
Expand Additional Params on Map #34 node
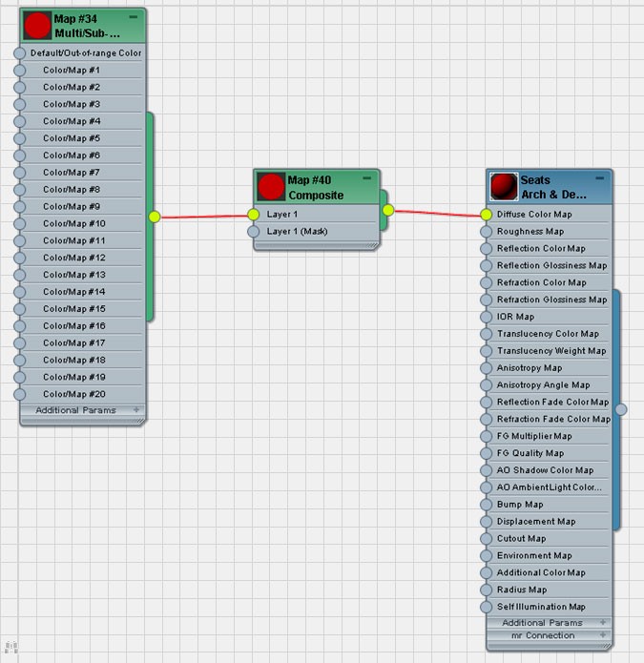click(136, 409)
